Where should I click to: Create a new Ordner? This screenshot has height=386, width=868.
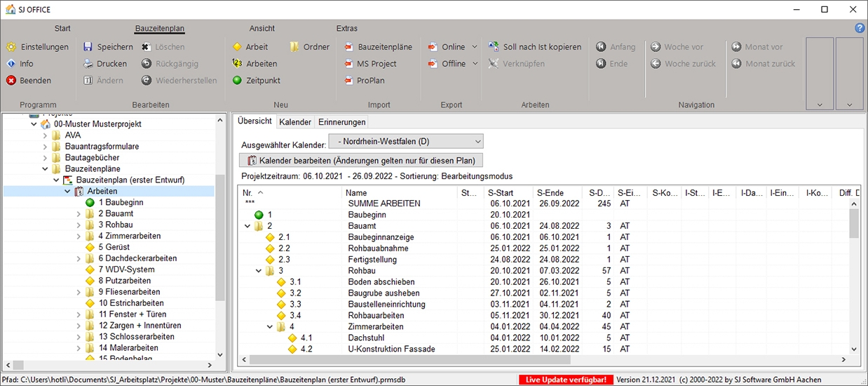pyautogui.click(x=309, y=47)
